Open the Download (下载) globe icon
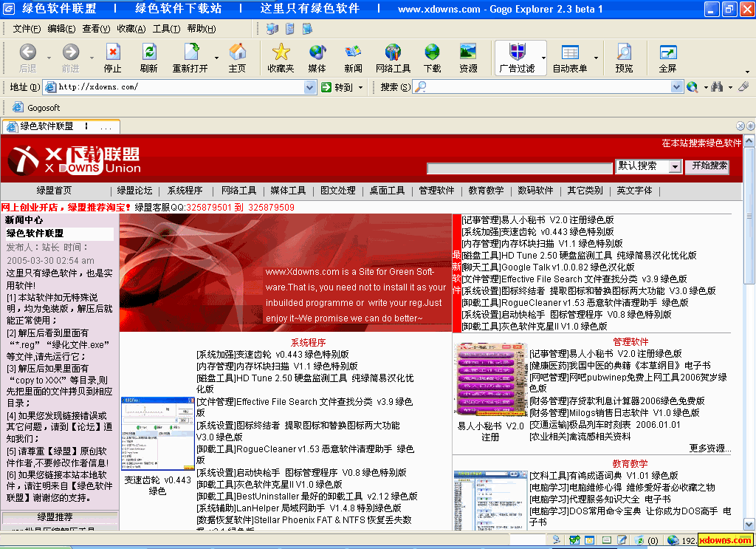The image size is (756, 549). click(x=432, y=52)
